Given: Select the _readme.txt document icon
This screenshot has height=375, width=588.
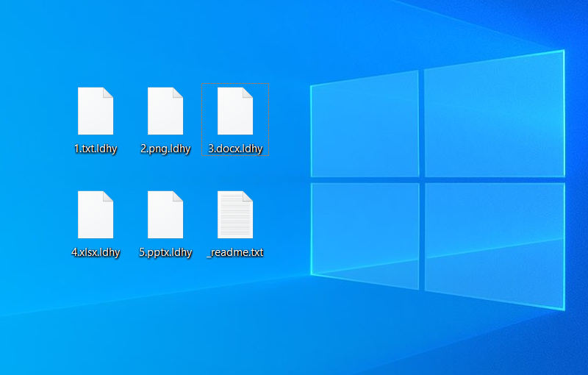Looking at the screenshot, I should pyautogui.click(x=235, y=215).
